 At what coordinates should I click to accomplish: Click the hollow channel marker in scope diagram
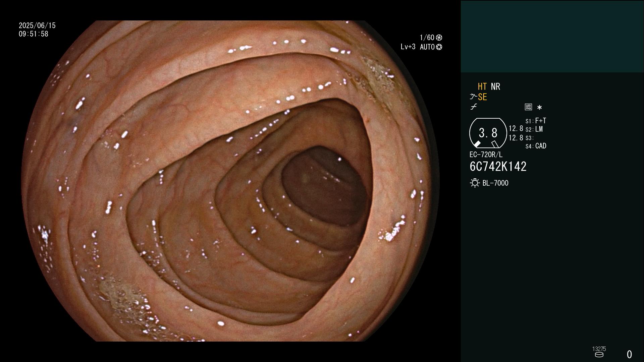tap(495, 144)
